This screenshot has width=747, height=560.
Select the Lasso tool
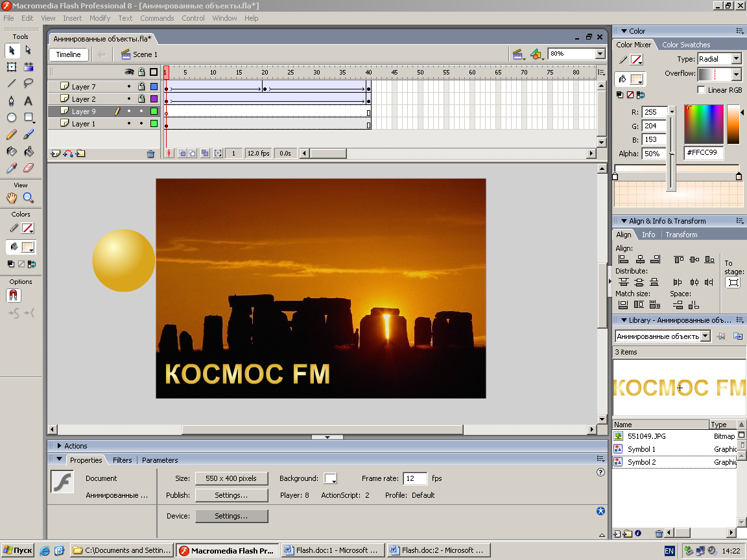tap(29, 84)
